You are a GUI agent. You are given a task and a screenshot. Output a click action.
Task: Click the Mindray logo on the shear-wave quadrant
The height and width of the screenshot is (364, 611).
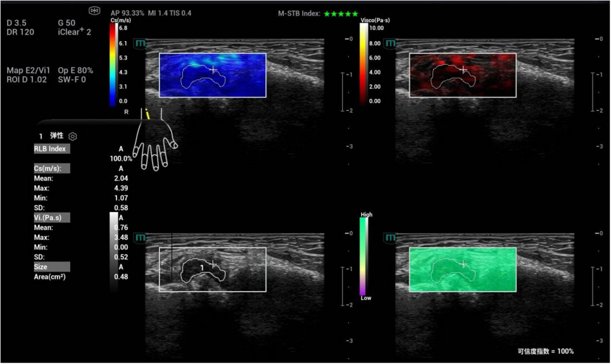(x=140, y=44)
